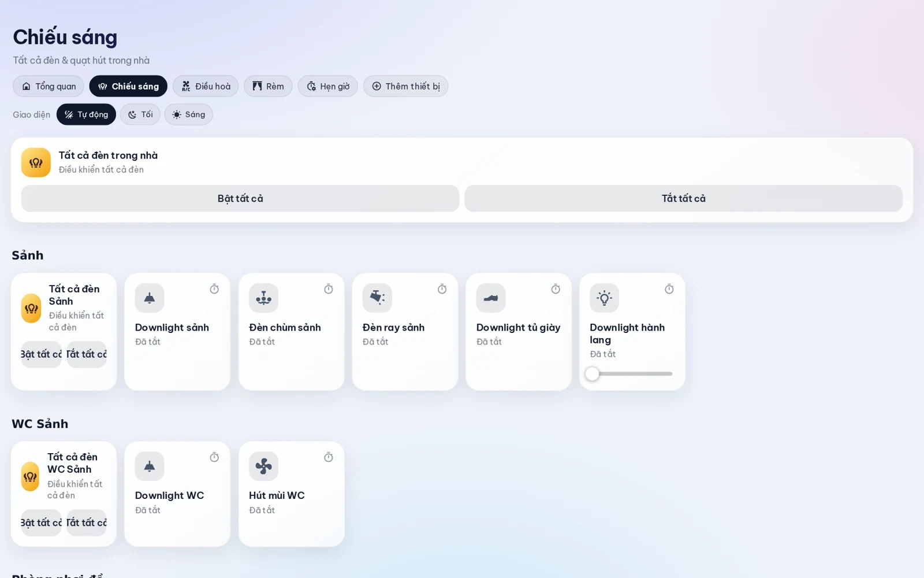This screenshot has height=578, width=924.
Task: Toggle the Đèn ray sảnh card
Action: (x=405, y=332)
